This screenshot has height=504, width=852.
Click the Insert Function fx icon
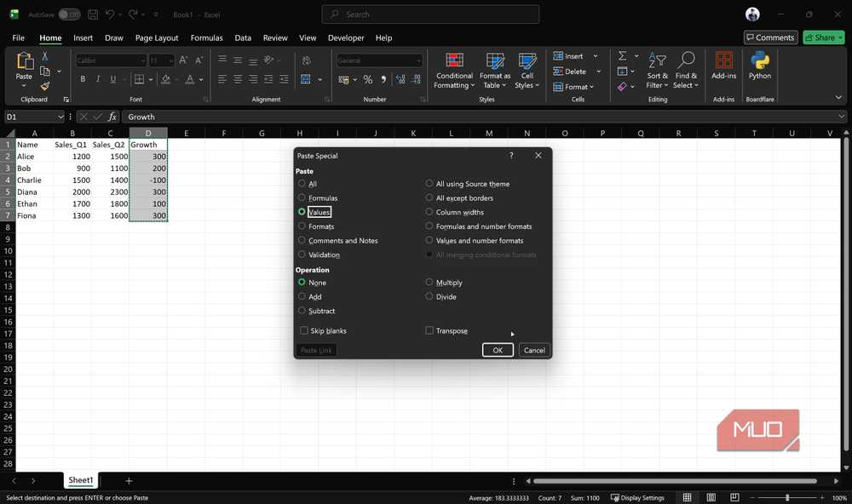112,117
